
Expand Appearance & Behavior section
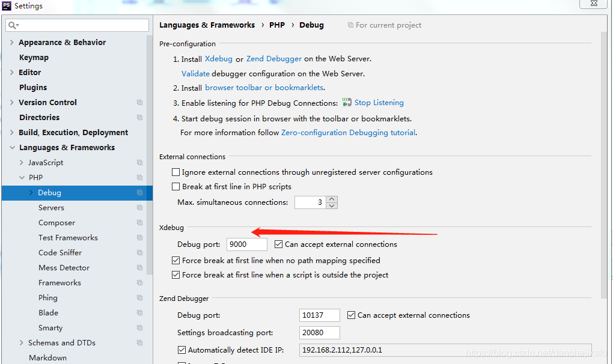[x=12, y=42]
